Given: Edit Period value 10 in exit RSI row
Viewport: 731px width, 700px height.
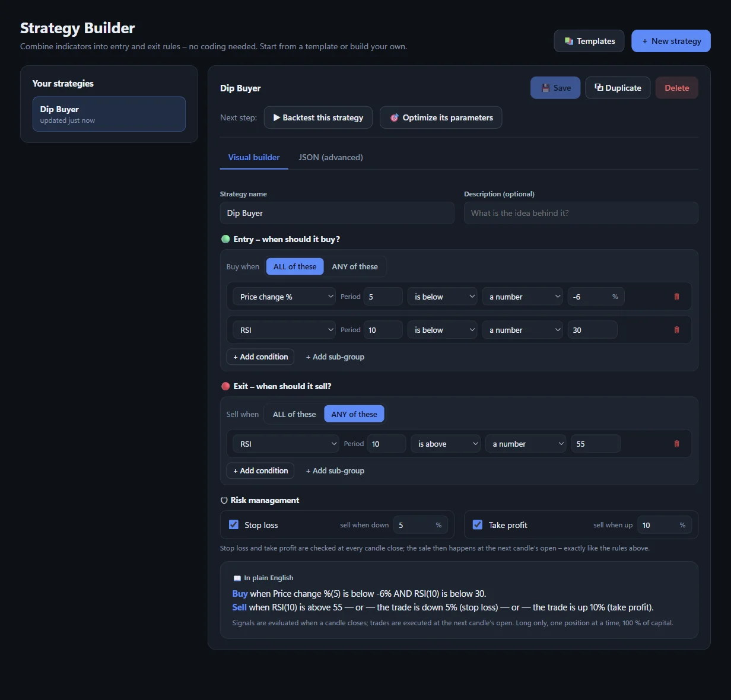Looking at the screenshot, I should pyautogui.click(x=386, y=444).
